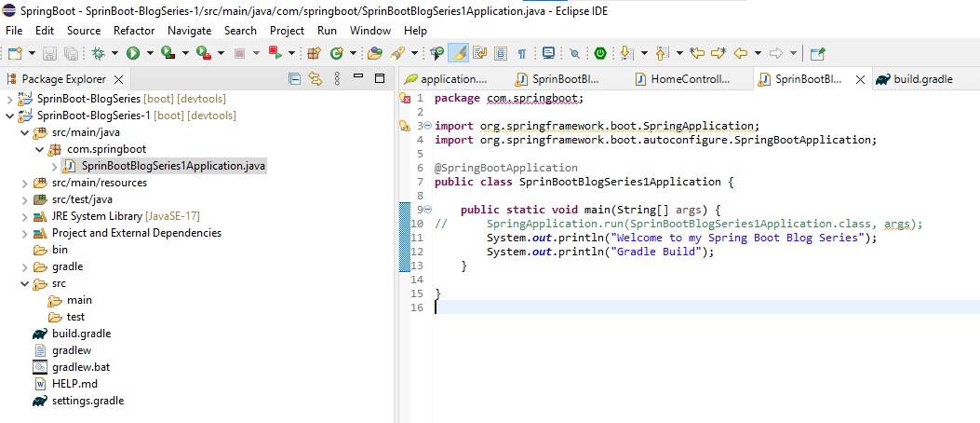980x423 pixels.
Task: Click the Next Annotation down-arrow icon
Action: click(x=627, y=54)
